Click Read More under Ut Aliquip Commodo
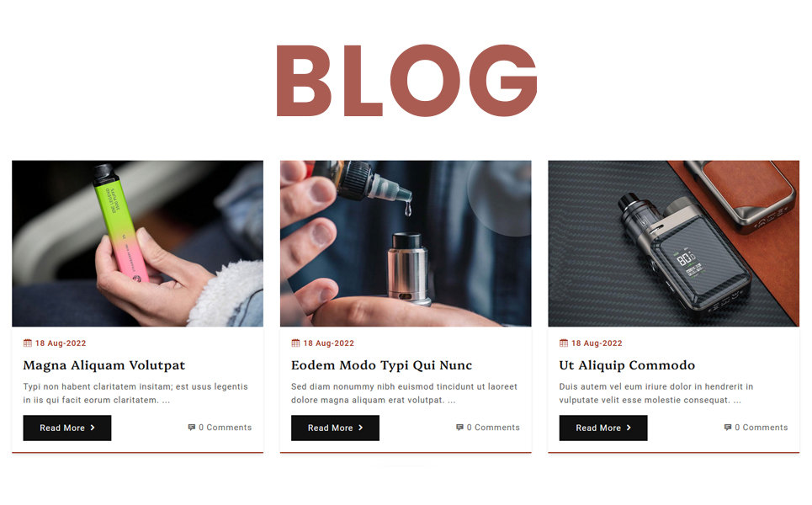812x505 pixels. [x=603, y=428]
